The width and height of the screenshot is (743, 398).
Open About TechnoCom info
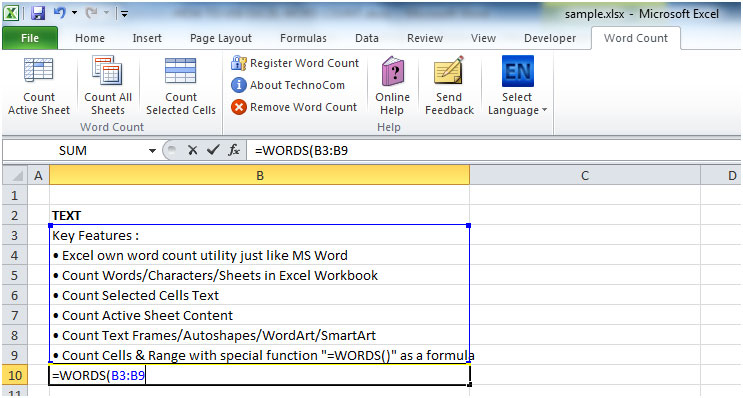point(288,85)
